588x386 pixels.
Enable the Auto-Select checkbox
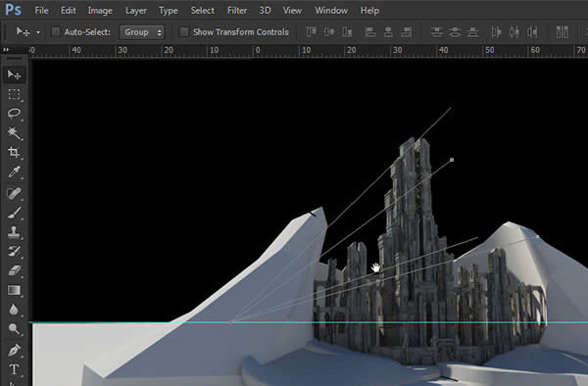(56, 32)
